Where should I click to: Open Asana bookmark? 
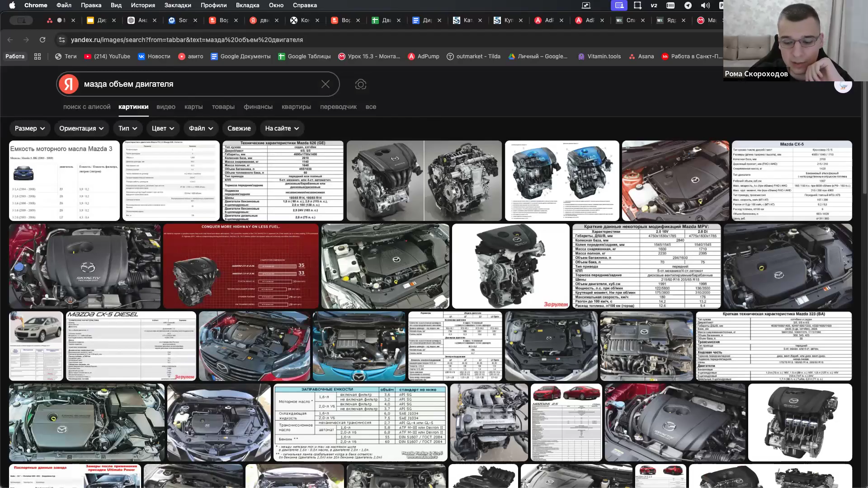click(641, 56)
